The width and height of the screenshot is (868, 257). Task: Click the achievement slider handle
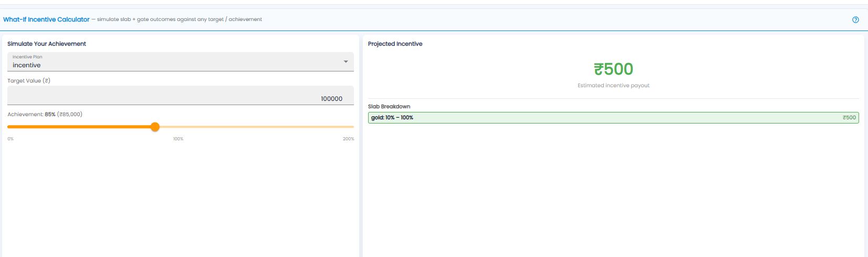click(x=155, y=127)
